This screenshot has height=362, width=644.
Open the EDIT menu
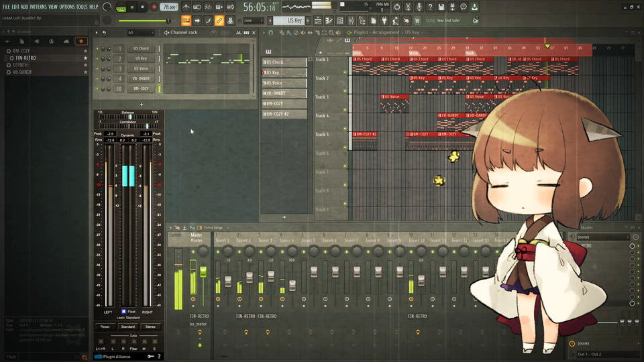point(15,7)
